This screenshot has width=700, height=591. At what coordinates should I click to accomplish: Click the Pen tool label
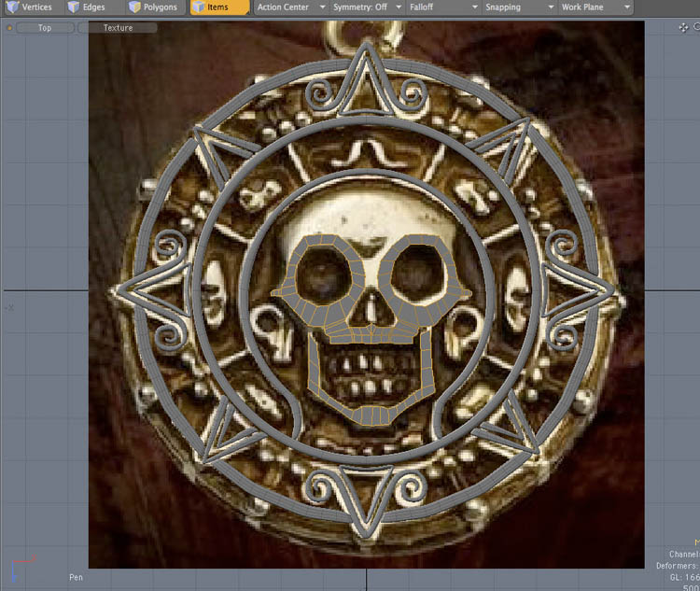point(76,578)
